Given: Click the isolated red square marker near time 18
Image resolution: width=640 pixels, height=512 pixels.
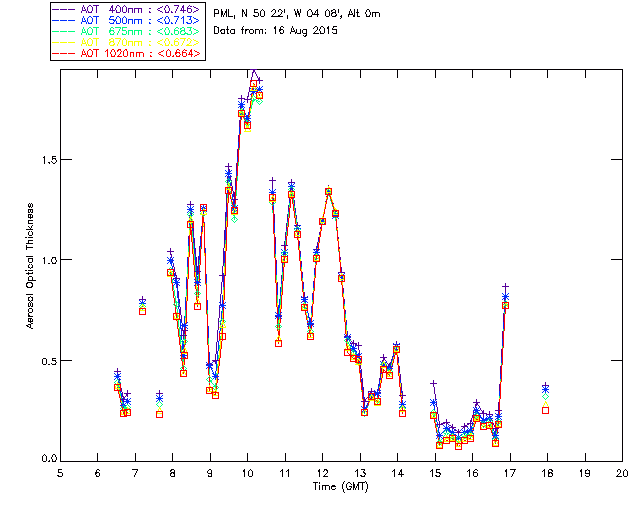Looking at the screenshot, I should click(545, 410).
